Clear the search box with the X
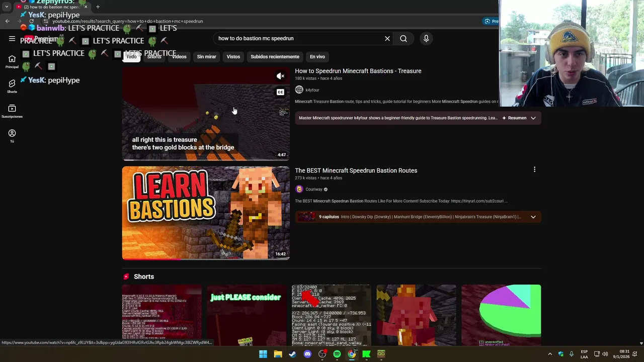 tap(387, 39)
